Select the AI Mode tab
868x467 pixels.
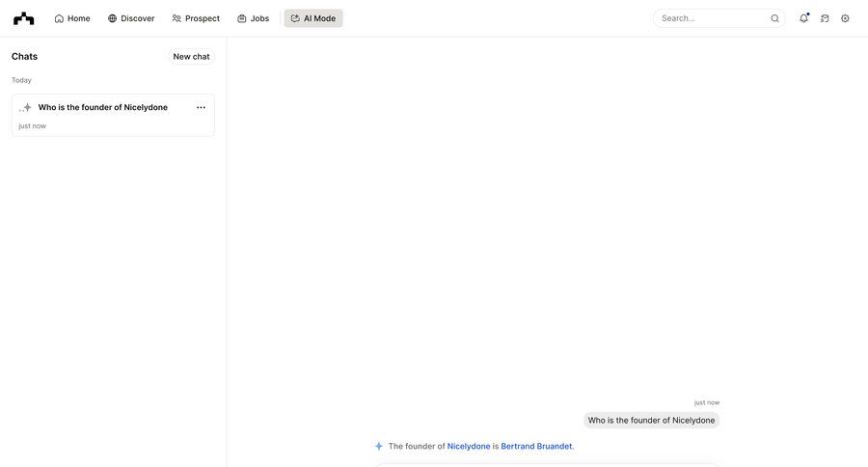(313, 18)
